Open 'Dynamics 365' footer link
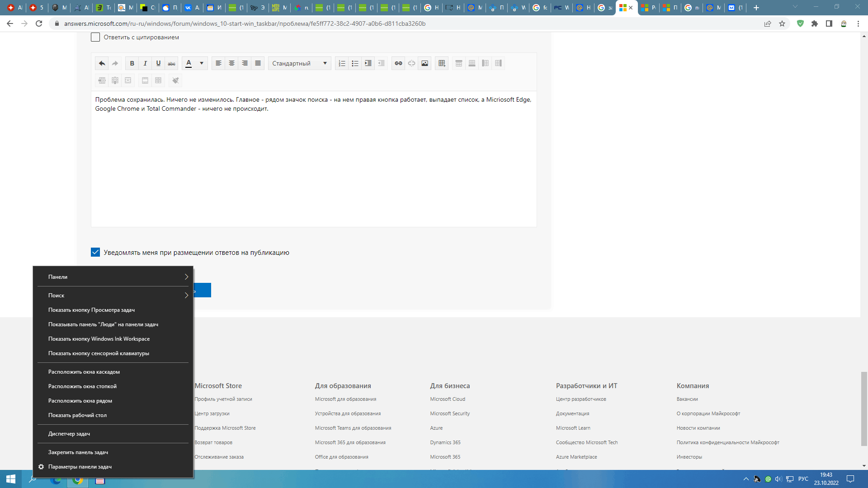Viewport: 868px width, 488px height. tap(445, 442)
